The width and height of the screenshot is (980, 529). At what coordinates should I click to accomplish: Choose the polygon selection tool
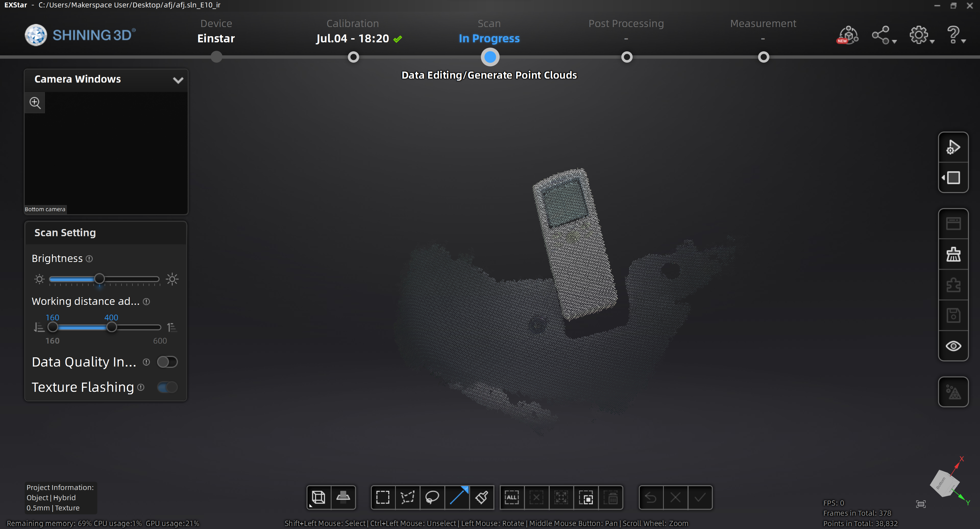[x=408, y=497]
